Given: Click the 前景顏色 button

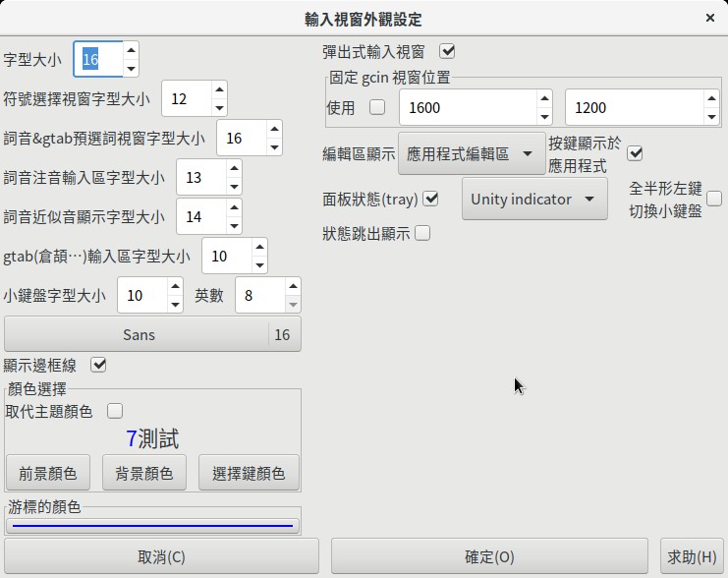Looking at the screenshot, I should pos(47,474).
